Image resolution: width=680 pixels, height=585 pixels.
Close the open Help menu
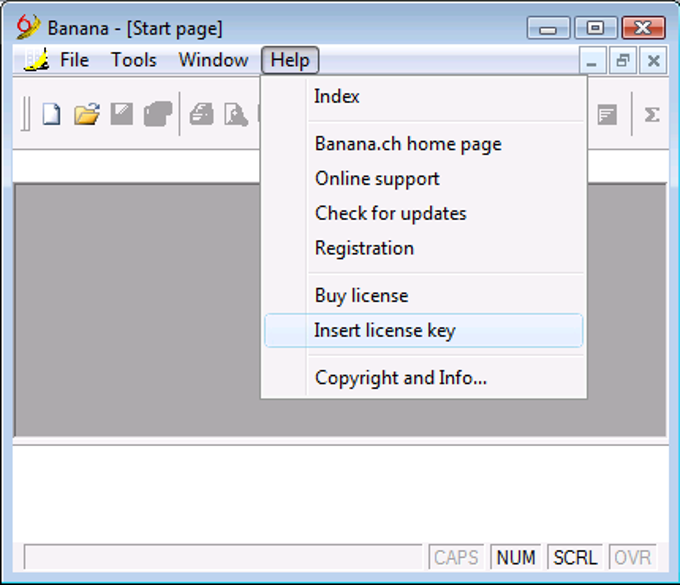[x=290, y=60]
